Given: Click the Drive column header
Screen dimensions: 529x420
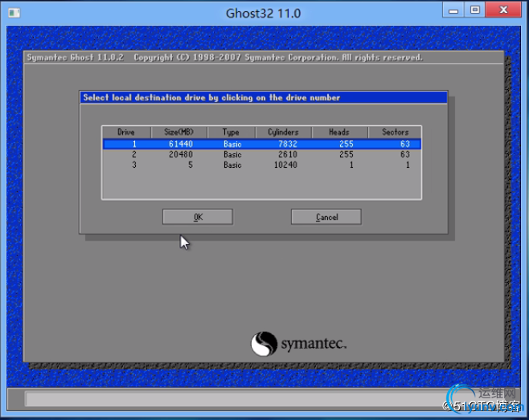Looking at the screenshot, I should 126,133.
